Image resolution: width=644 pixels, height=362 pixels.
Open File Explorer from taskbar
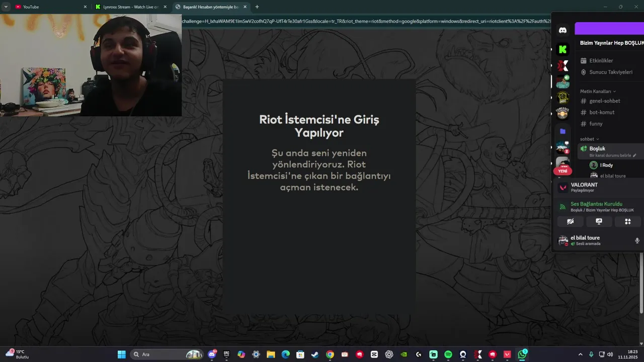tap(271, 354)
